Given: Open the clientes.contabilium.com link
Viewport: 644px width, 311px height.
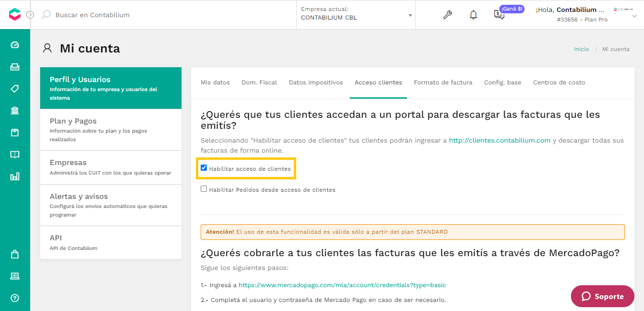Looking at the screenshot, I should pyautogui.click(x=500, y=140).
